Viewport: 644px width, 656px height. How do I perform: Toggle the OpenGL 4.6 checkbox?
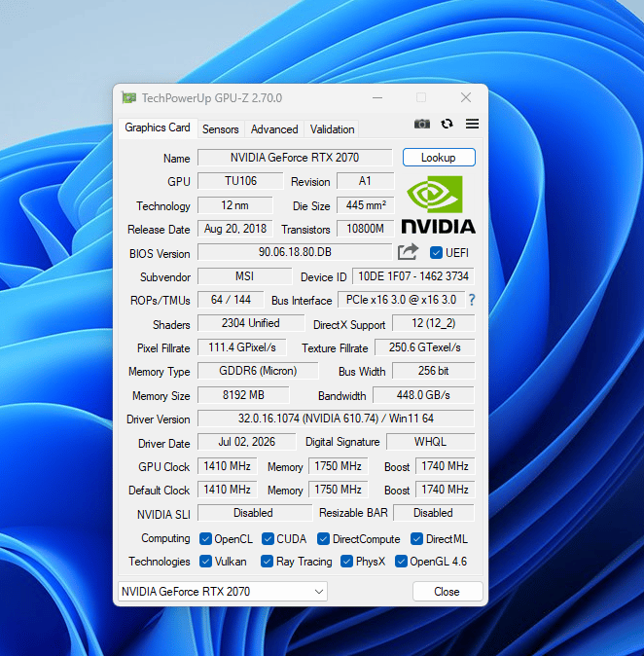coord(401,561)
